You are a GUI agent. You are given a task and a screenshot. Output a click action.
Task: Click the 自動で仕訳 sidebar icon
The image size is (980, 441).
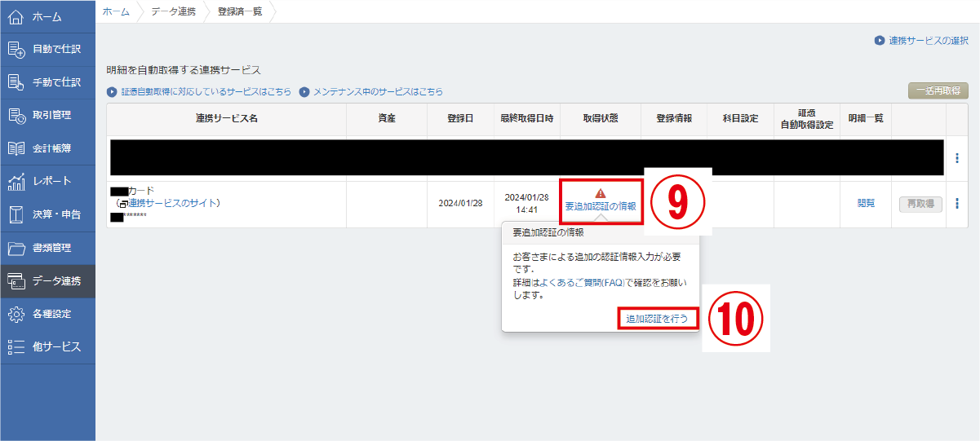[16, 49]
